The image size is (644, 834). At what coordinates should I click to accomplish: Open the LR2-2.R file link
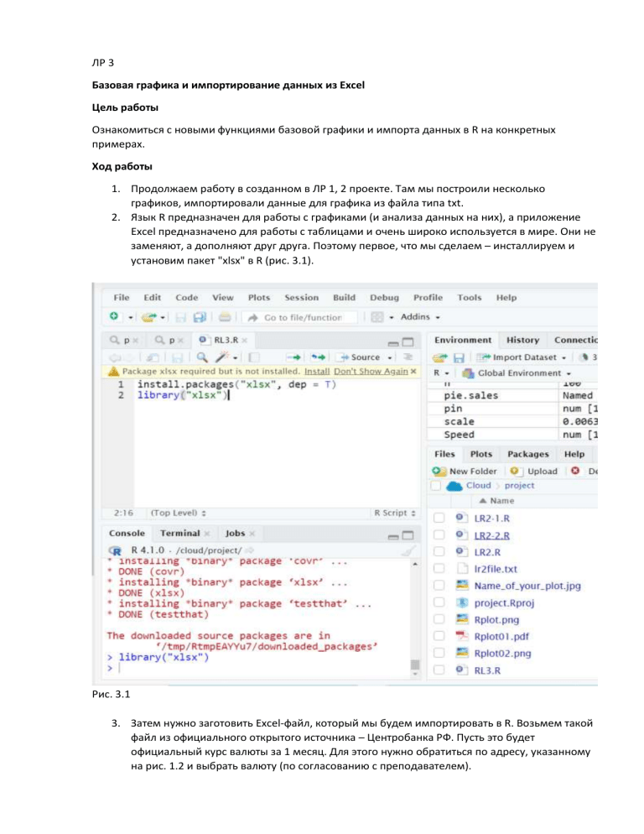(x=492, y=535)
